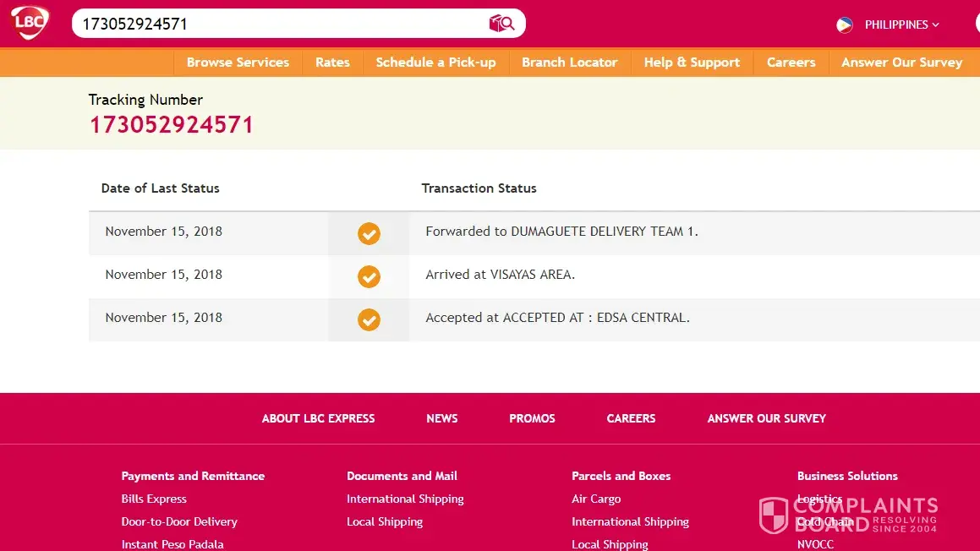Viewport: 980px width, 551px height.
Task: Click the Bills Express link
Action: [x=154, y=499]
